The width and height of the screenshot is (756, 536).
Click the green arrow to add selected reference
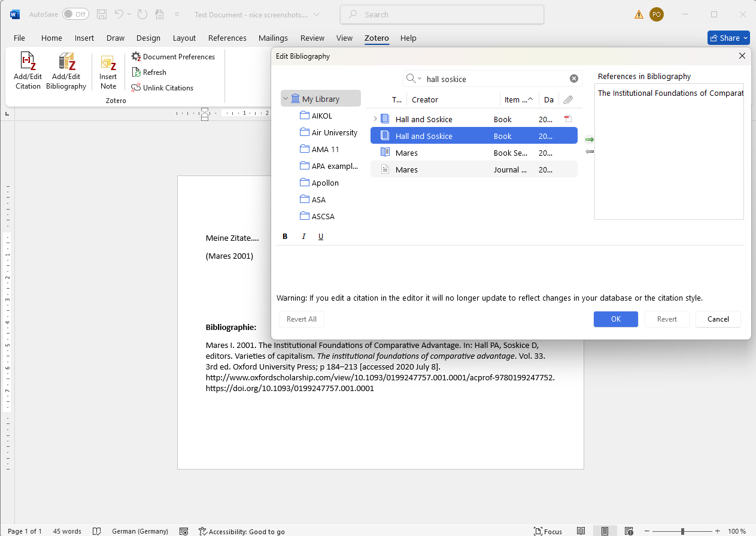point(589,139)
